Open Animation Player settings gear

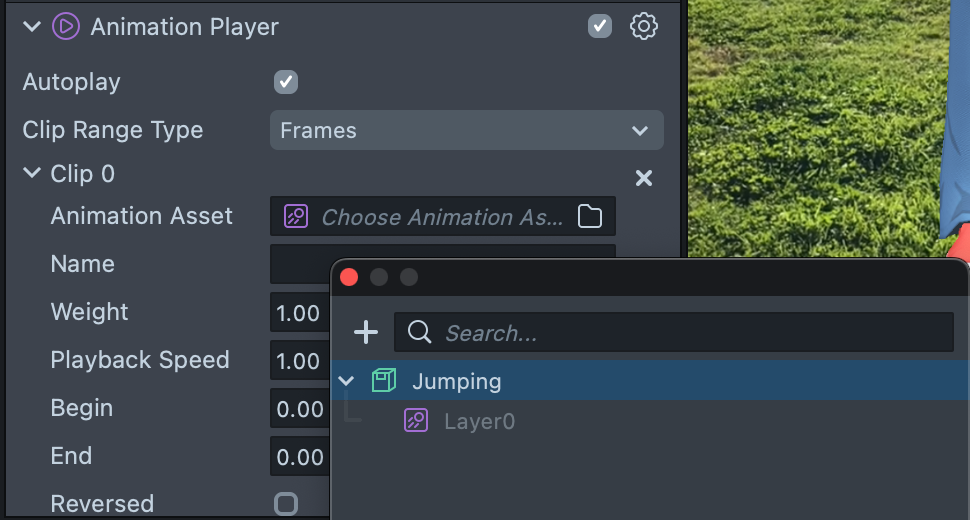(x=644, y=26)
